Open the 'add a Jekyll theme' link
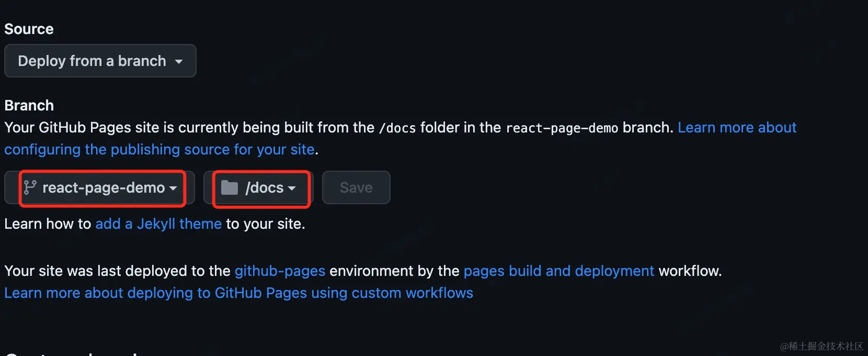 158,224
